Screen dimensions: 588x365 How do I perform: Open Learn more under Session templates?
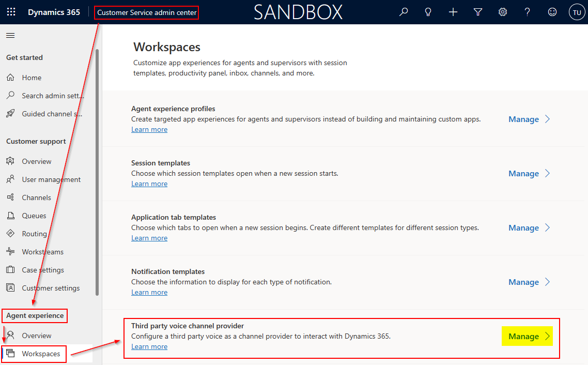(149, 184)
